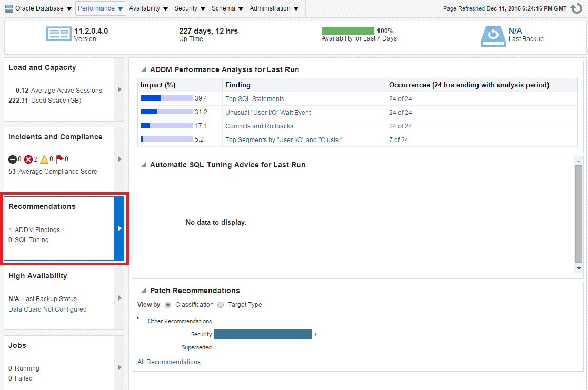This screenshot has width=588, height=390.
Task: Click the Last Backup disk icon
Action: coord(493,36)
